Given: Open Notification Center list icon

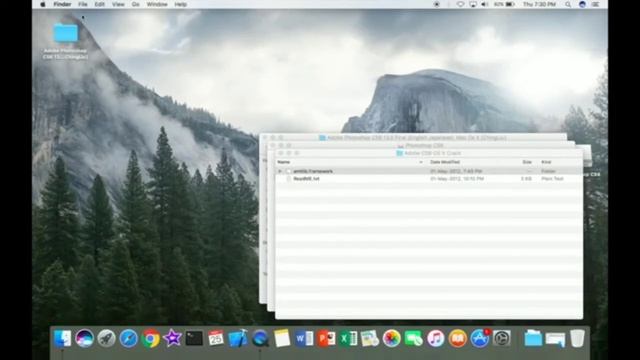Looking at the screenshot, I should (596, 4).
